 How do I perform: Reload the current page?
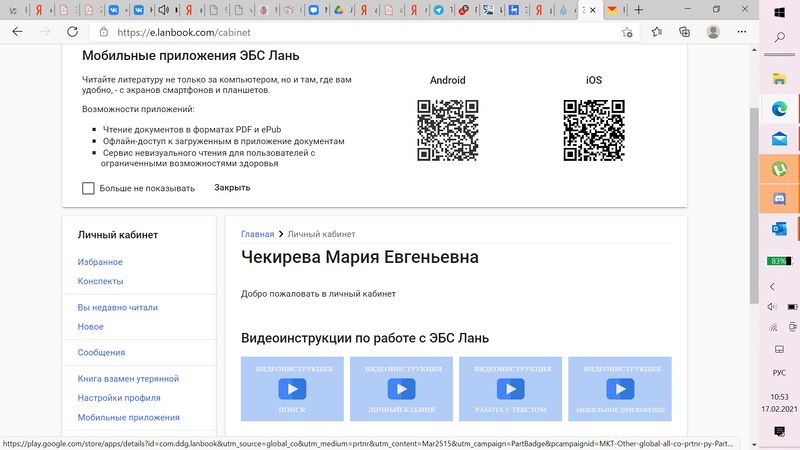pyautogui.click(x=72, y=32)
